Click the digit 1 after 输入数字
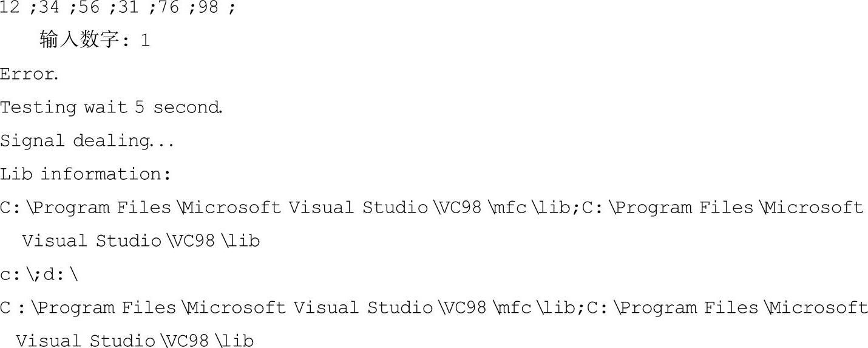The image size is (868, 348). tap(145, 41)
